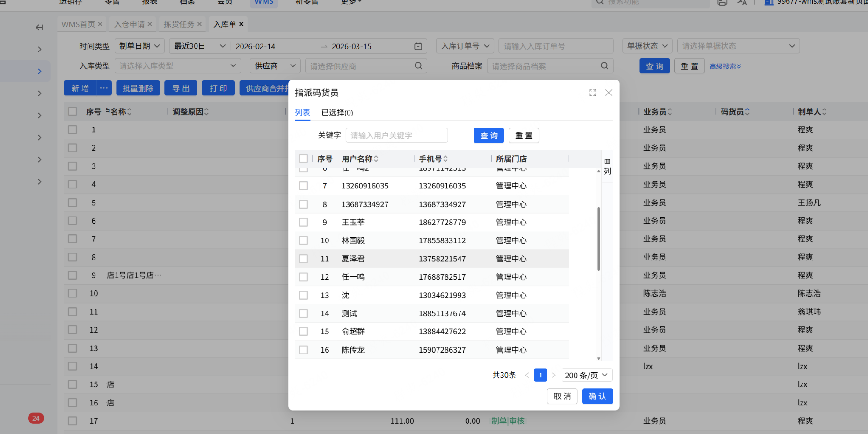
Task: Click search icon in 供应商 field
Action: coord(418,66)
